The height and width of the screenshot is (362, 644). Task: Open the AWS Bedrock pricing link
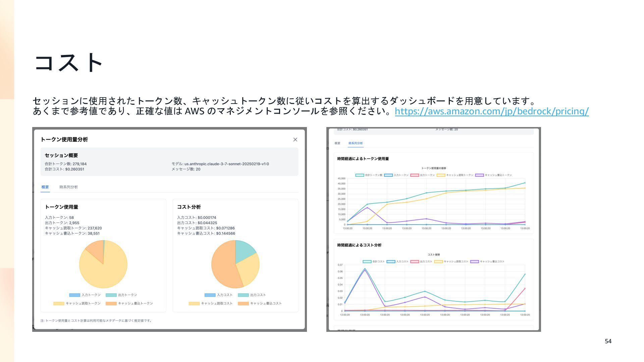pyautogui.click(x=491, y=111)
